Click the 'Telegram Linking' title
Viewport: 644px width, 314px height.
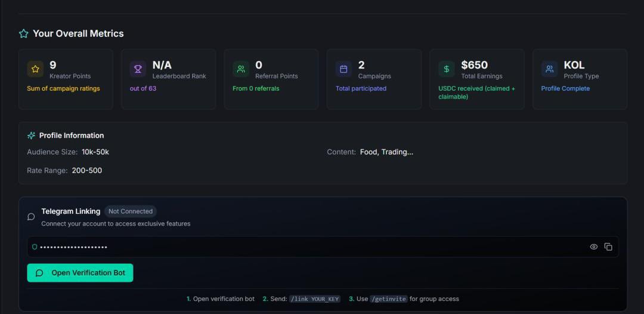[x=70, y=211]
